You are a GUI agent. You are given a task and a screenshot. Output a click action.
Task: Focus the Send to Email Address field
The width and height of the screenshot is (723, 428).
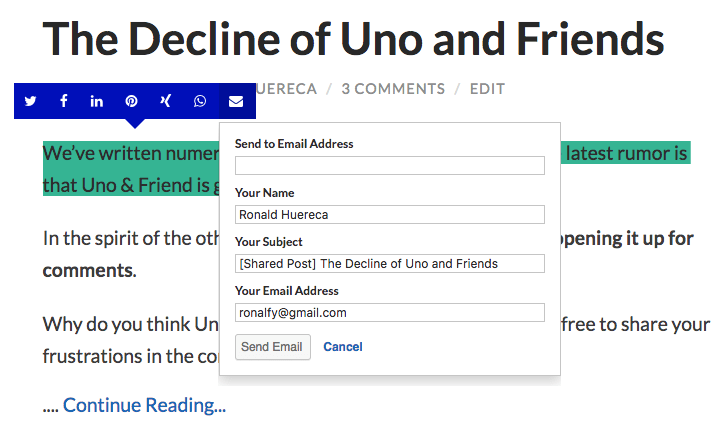pos(390,166)
